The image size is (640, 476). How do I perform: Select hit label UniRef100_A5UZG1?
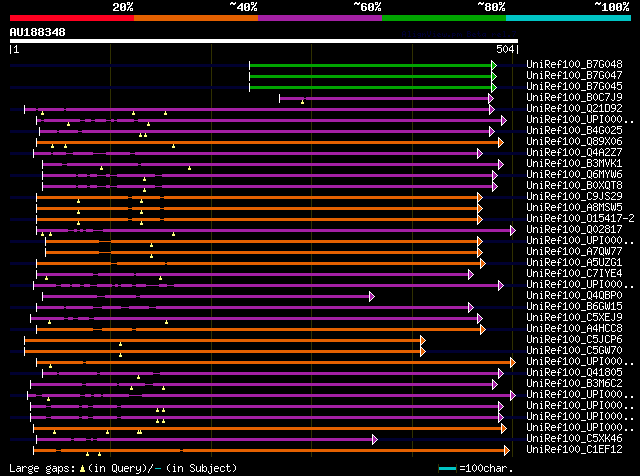tap(574, 263)
